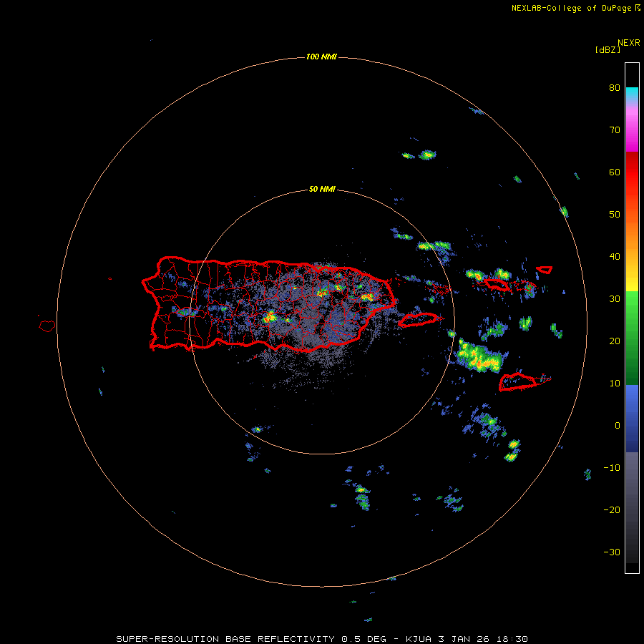Screen dimensions: 644x644
Task: Click the 70 value on the dBZ scale
Action: coord(615,130)
